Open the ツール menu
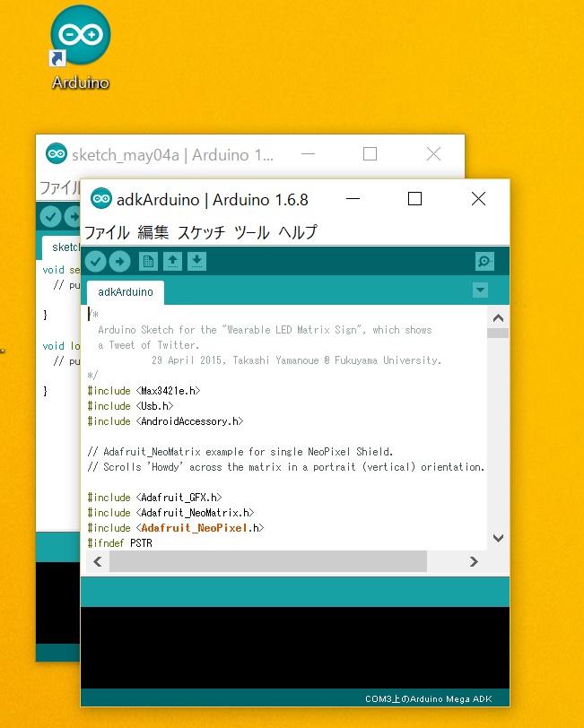 [252, 232]
